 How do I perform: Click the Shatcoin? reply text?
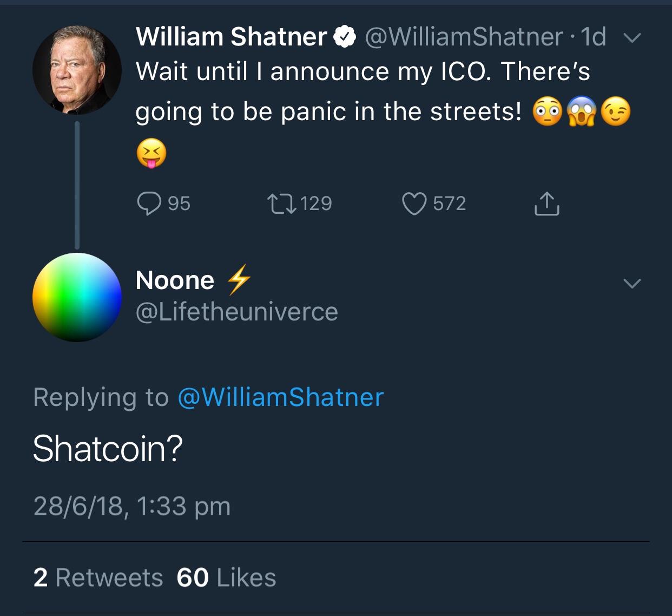click(108, 449)
